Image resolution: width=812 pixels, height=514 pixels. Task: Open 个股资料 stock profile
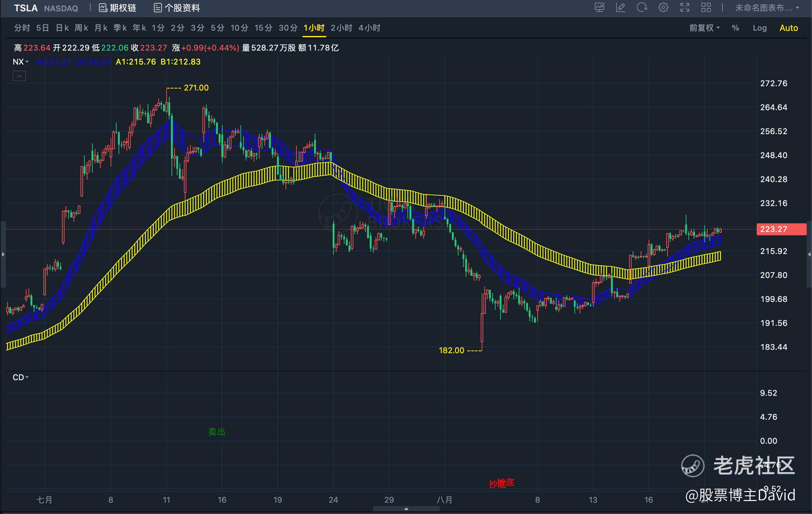click(x=177, y=8)
